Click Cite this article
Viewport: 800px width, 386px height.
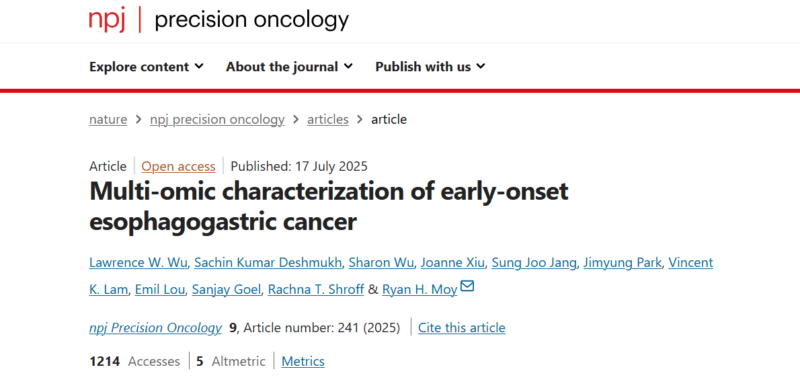tap(462, 328)
